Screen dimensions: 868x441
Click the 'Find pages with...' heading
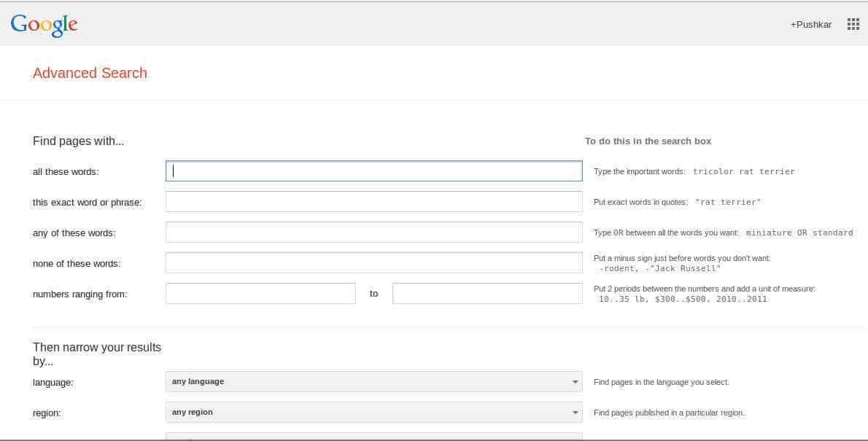click(x=78, y=141)
